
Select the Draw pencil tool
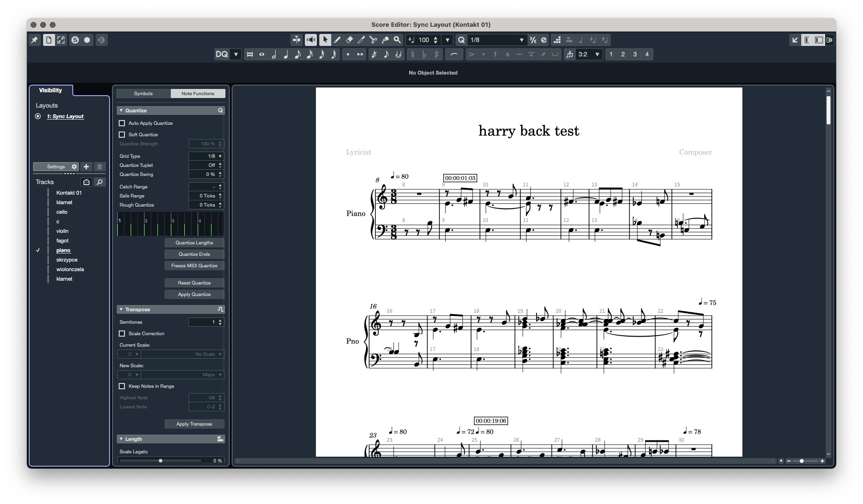click(x=337, y=40)
